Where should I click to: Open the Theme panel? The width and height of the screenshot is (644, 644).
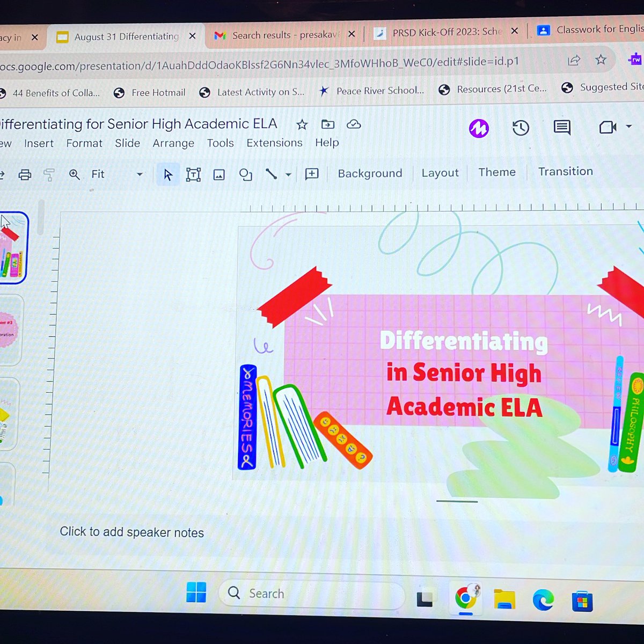(x=497, y=172)
